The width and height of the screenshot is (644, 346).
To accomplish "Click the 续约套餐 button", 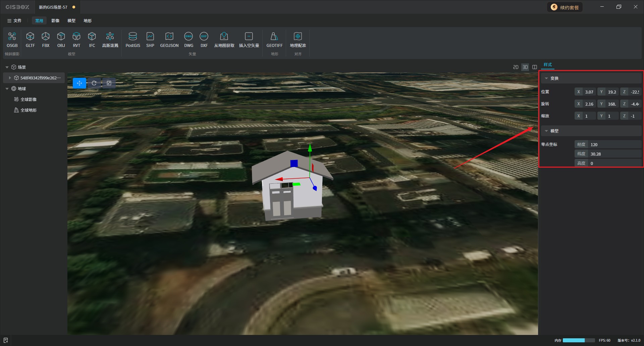I will [565, 7].
